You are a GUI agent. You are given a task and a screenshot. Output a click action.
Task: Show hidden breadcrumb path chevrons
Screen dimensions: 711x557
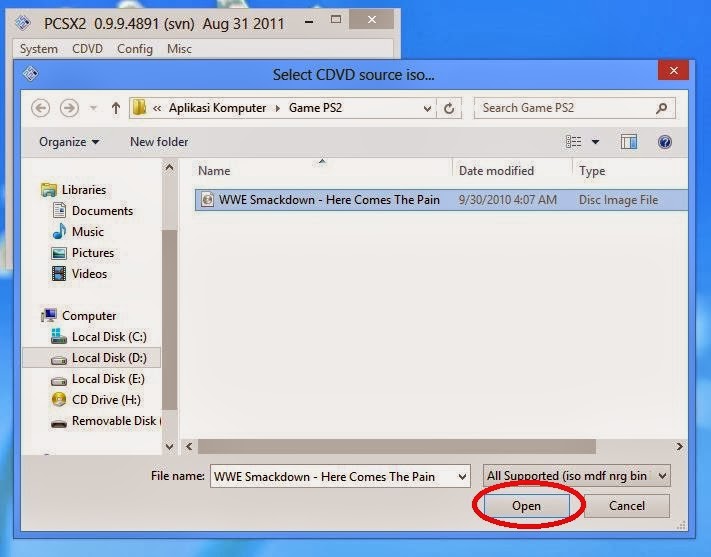click(157, 108)
